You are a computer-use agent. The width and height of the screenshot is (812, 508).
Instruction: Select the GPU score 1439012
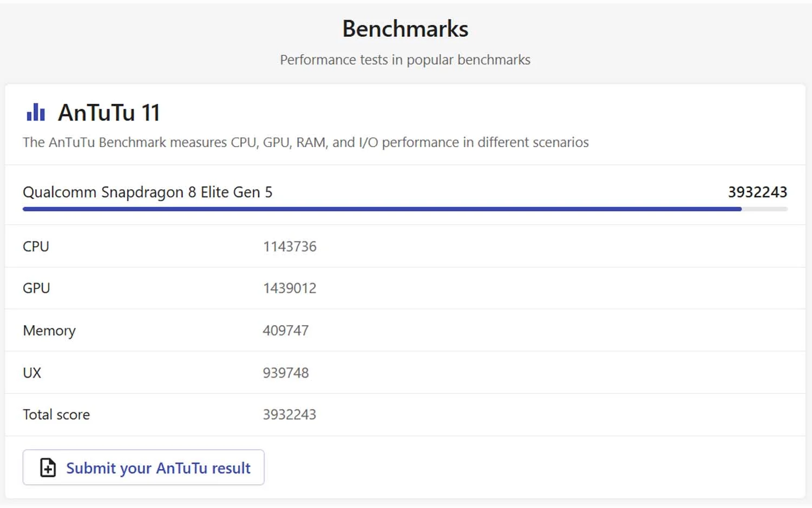tap(290, 288)
